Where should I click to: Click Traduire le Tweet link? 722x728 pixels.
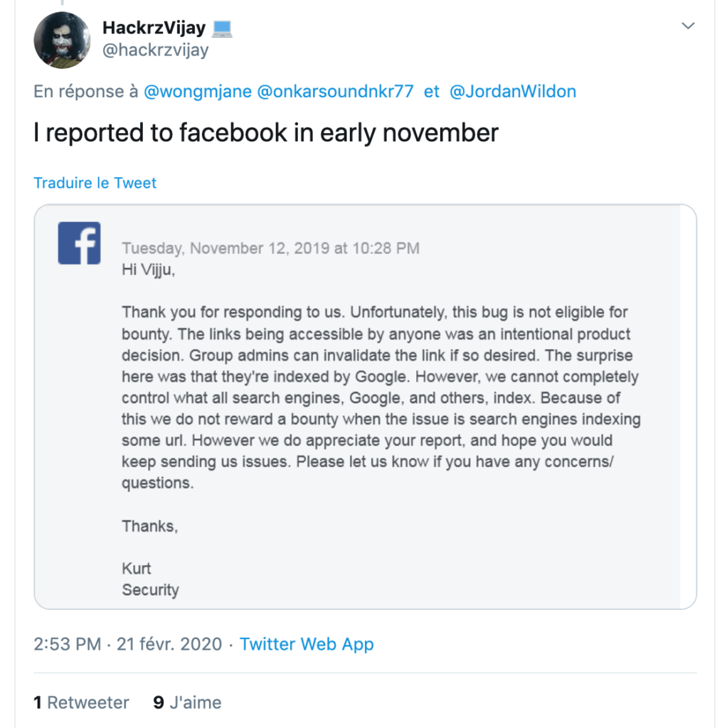95,183
